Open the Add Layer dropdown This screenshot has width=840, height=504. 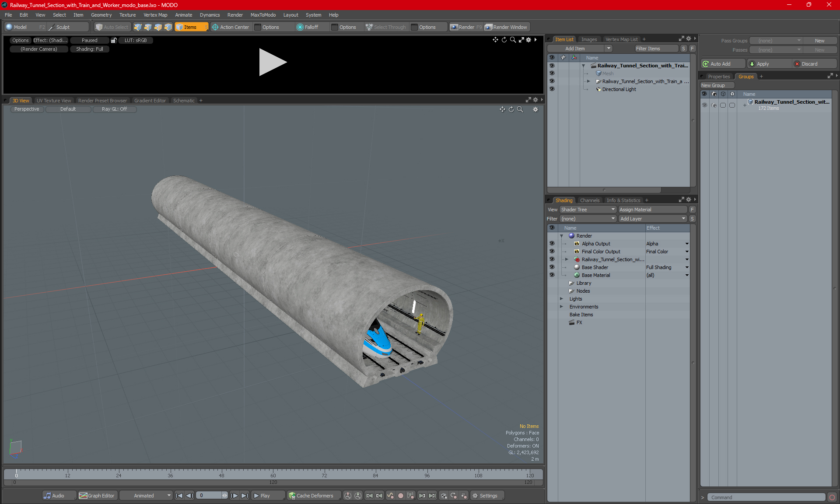click(x=653, y=219)
